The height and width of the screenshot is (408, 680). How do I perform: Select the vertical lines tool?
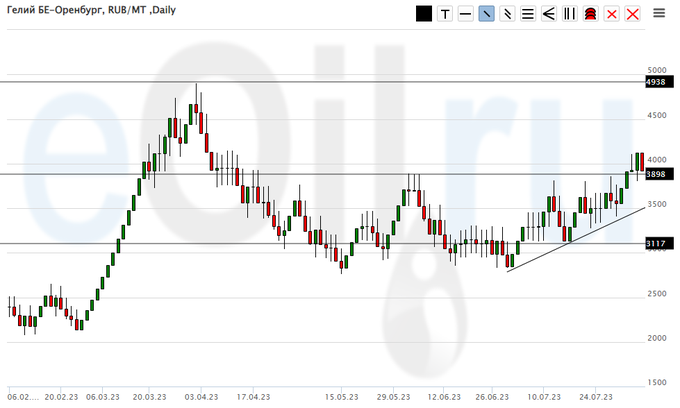pyautogui.click(x=569, y=14)
